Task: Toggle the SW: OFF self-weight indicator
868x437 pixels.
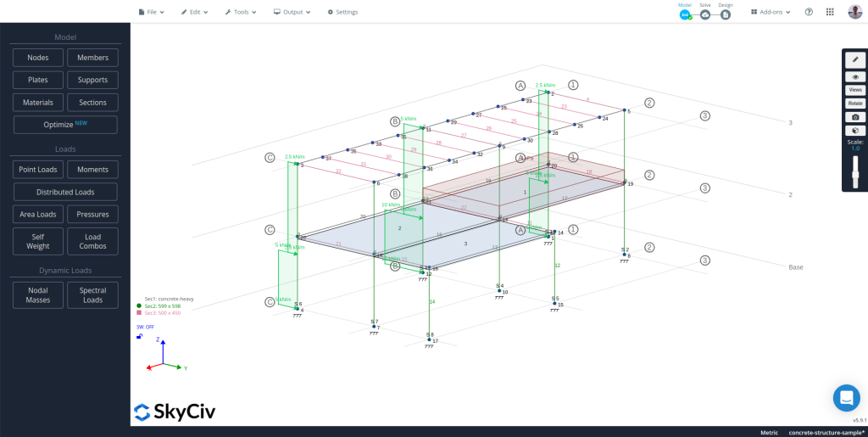Action: [145, 326]
